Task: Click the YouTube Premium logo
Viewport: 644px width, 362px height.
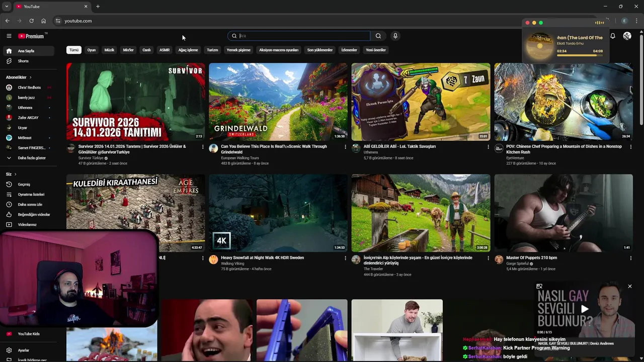Action: click(31, 36)
